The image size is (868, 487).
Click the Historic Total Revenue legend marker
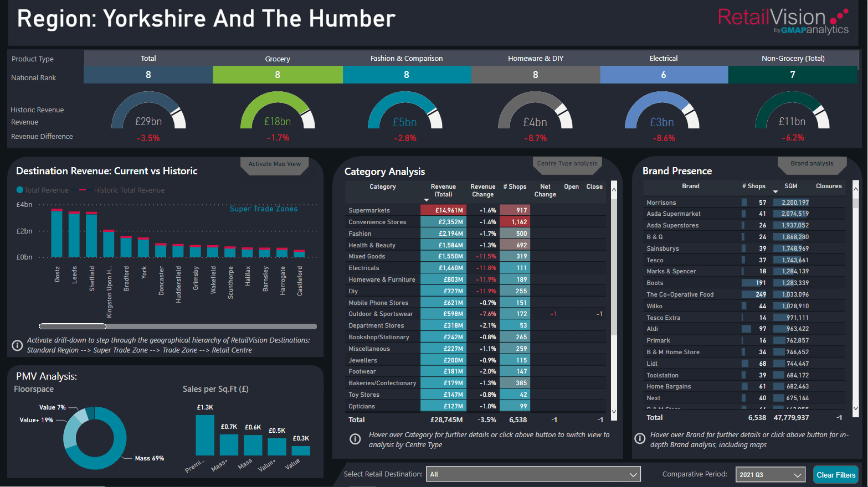click(x=82, y=190)
